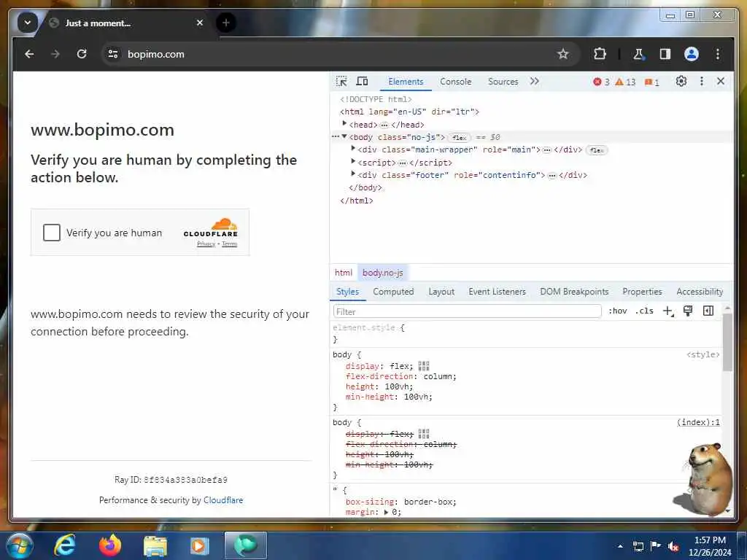
Task: View site information next to the URL
Action: [113, 54]
